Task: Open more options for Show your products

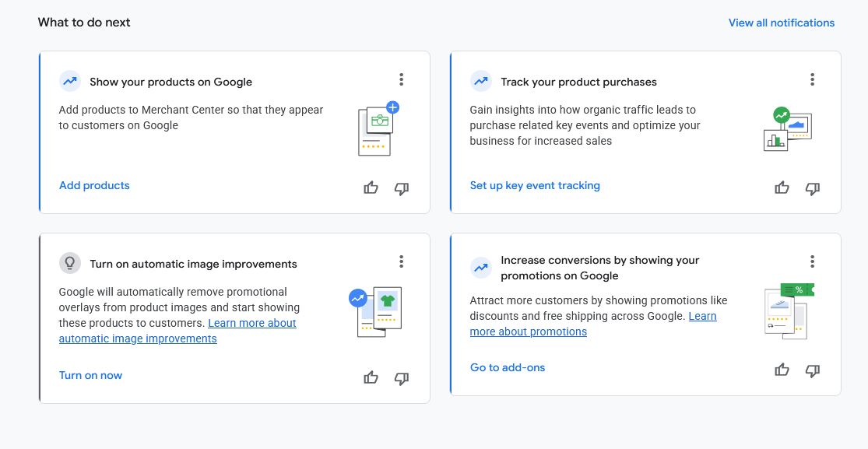Action: (401, 79)
